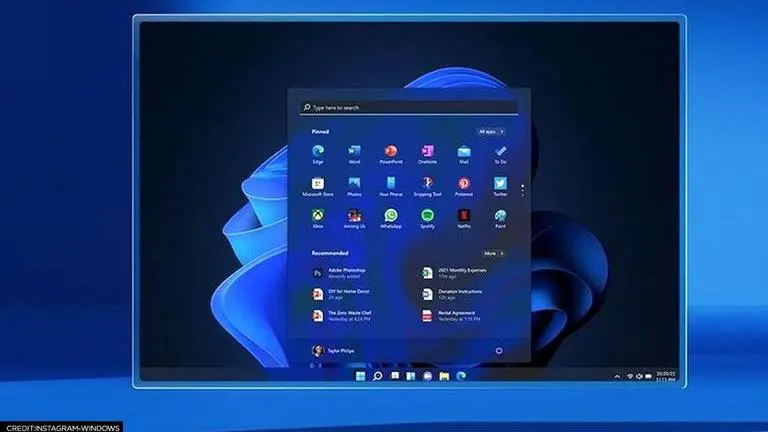Viewport: 768px width, 432px height.
Task: Click the More button under Recommended
Action: (x=493, y=253)
